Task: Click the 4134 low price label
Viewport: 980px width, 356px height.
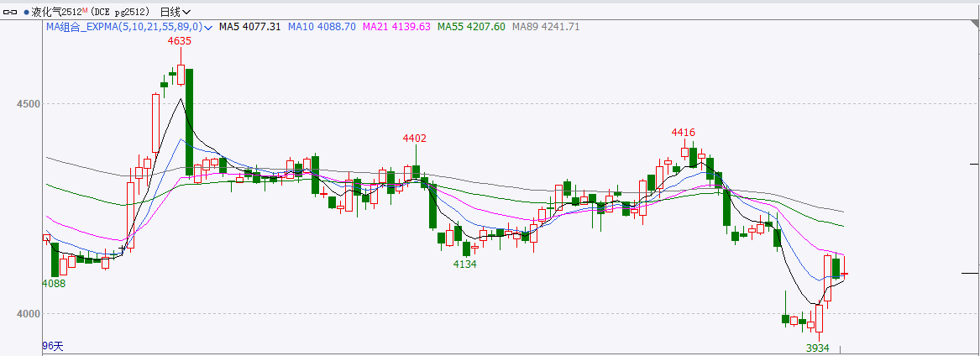Action: click(x=465, y=264)
